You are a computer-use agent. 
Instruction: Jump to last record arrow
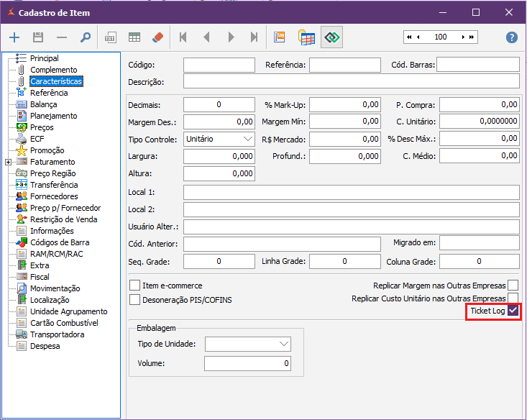254,37
